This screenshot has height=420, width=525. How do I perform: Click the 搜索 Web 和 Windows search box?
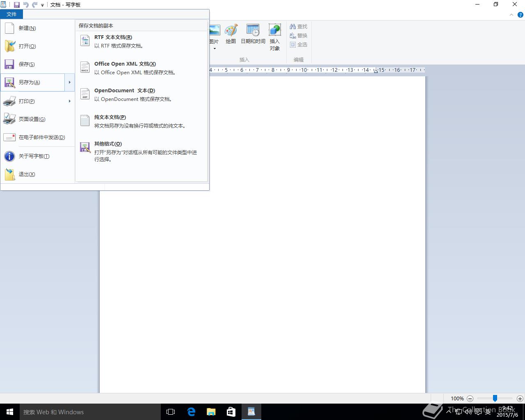[x=90, y=412]
